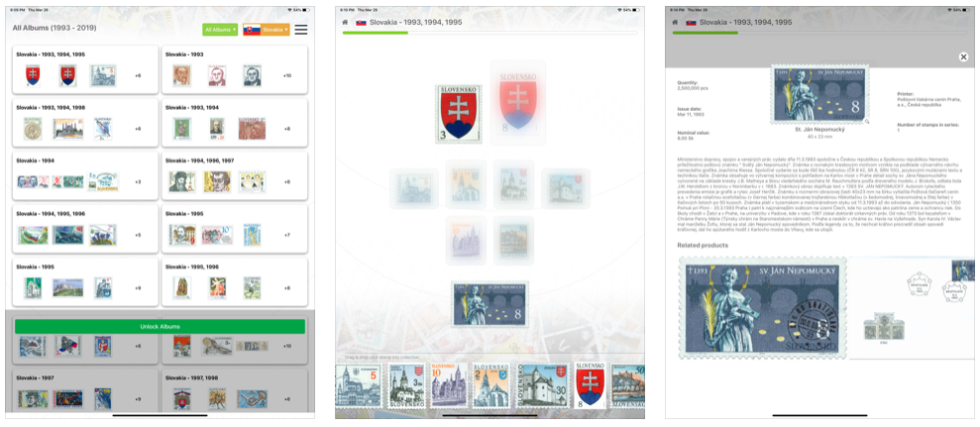The height and width of the screenshot is (427, 980).
Task: Open the Slovakia - 1995, 1996 album card
Action: point(235,282)
